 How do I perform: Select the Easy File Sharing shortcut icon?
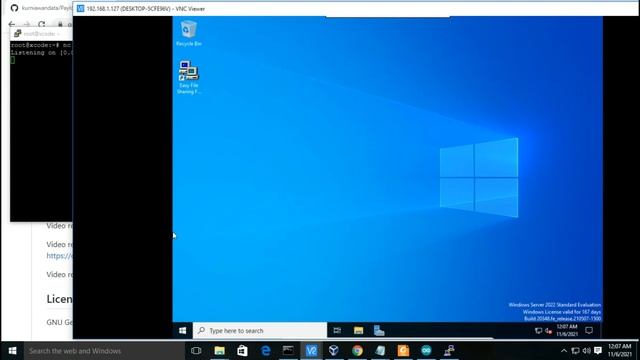[189, 77]
